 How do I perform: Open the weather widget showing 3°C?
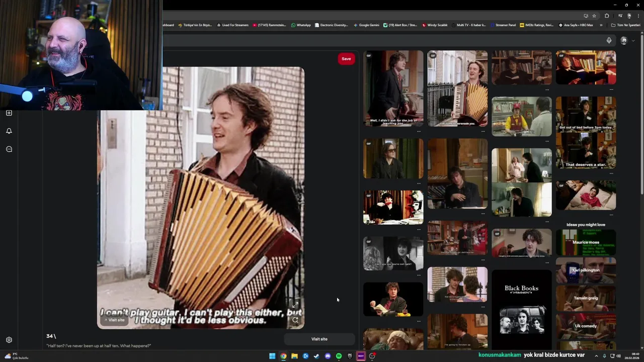(x=16, y=356)
